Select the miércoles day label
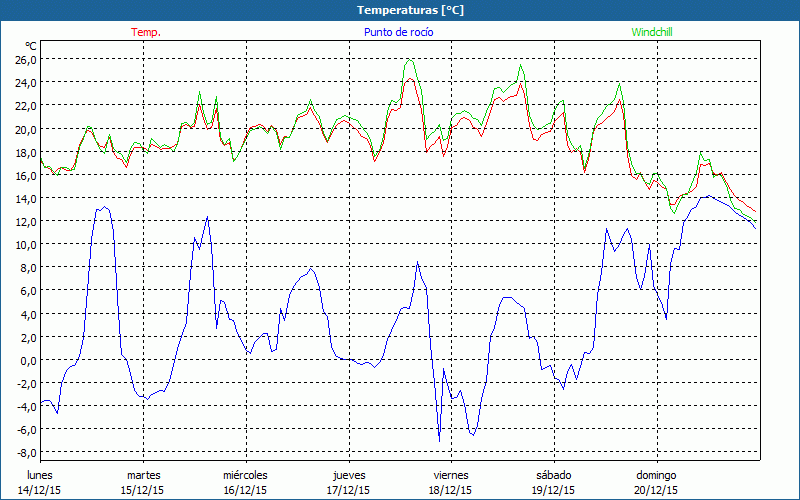 pyautogui.click(x=245, y=475)
